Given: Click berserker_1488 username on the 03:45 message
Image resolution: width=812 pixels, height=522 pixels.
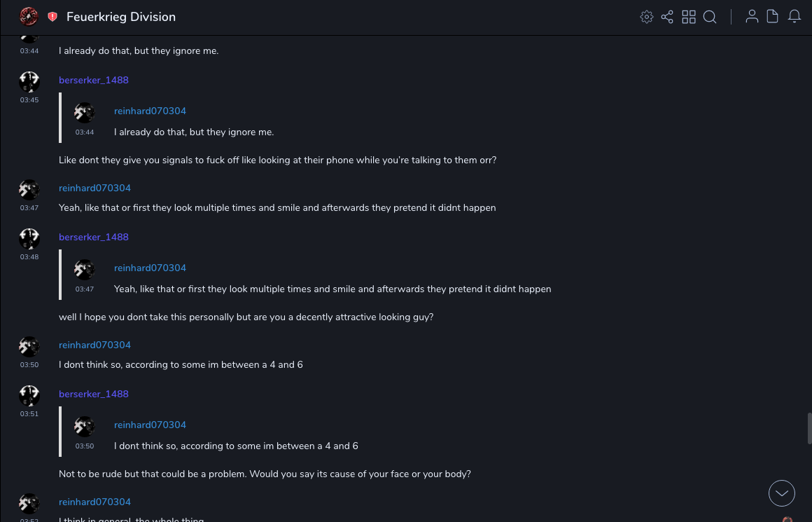Looking at the screenshot, I should click(94, 81).
